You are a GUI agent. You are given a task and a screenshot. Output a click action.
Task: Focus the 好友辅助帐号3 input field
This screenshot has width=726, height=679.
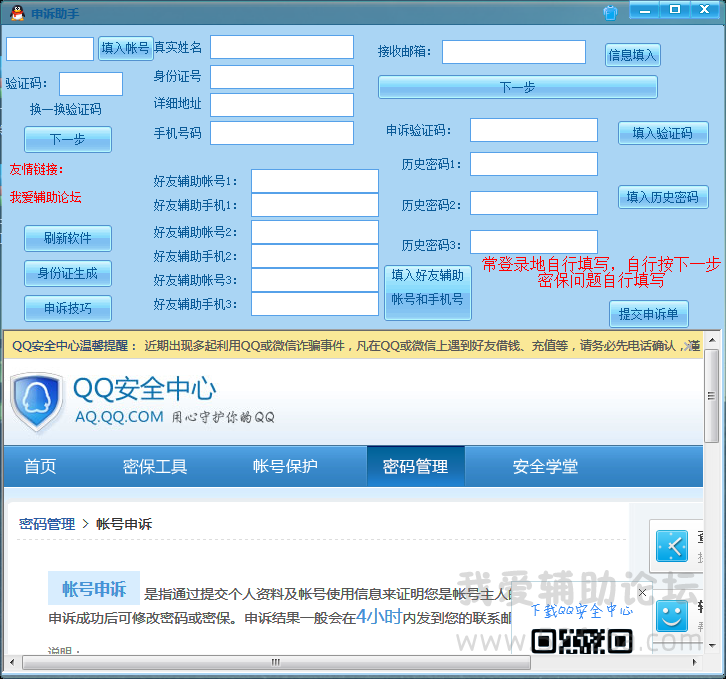click(315, 280)
